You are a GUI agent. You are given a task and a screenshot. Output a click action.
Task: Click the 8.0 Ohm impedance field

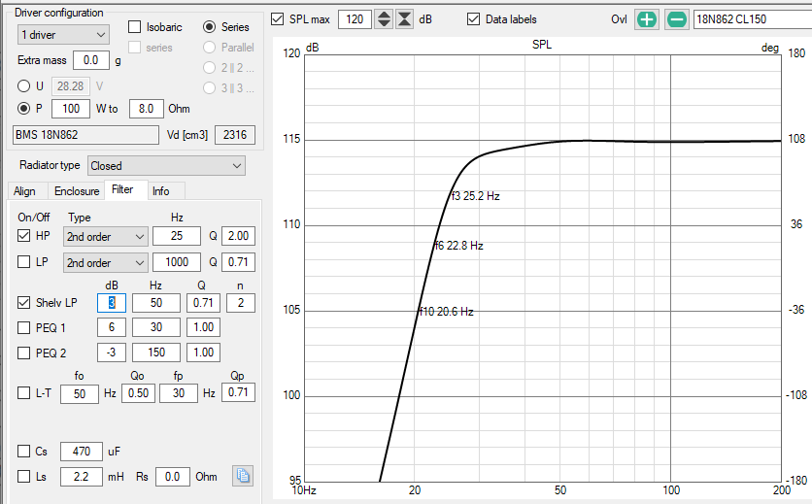tap(146, 109)
